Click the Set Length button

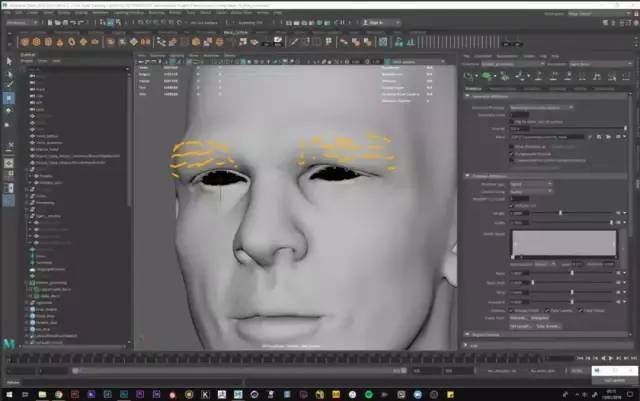520,326
